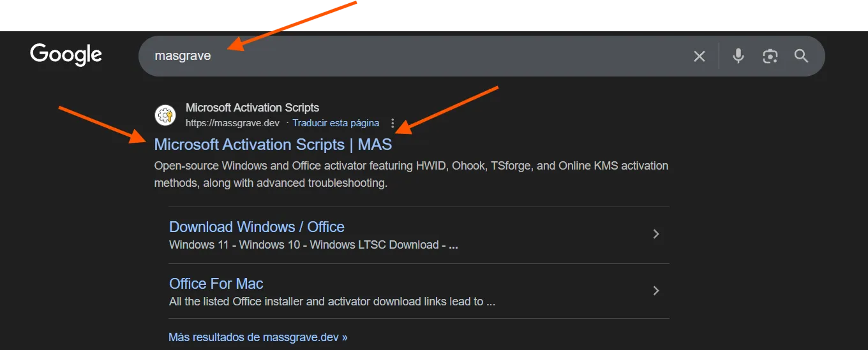Start voice search with the microphone icon
The height and width of the screenshot is (350, 868).
[x=738, y=56]
